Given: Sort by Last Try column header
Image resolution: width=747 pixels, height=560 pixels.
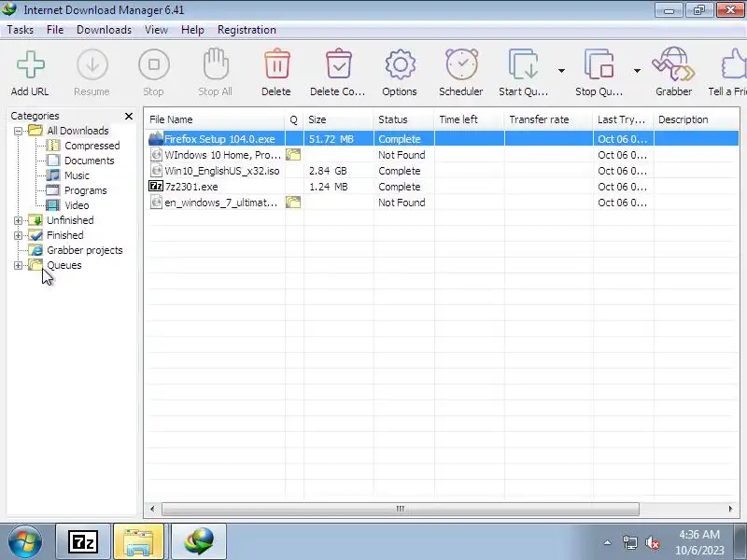Looking at the screenshot, I should (624, 119).
